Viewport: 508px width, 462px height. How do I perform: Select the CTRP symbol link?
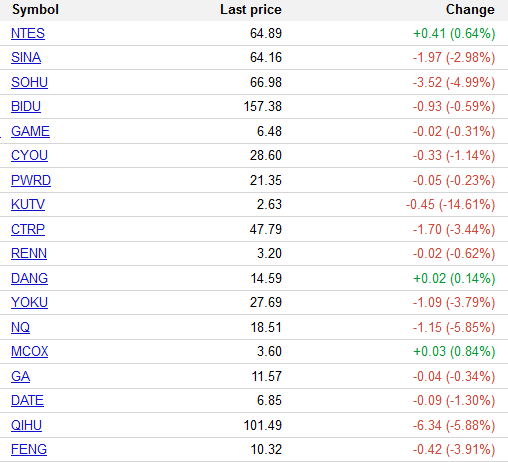[28, 229]
